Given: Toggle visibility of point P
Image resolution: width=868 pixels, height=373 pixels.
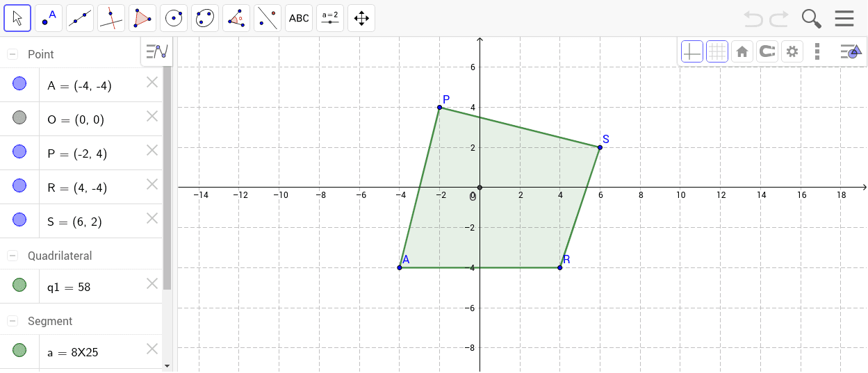Looking at the screenshot, I should coord(19,152).
